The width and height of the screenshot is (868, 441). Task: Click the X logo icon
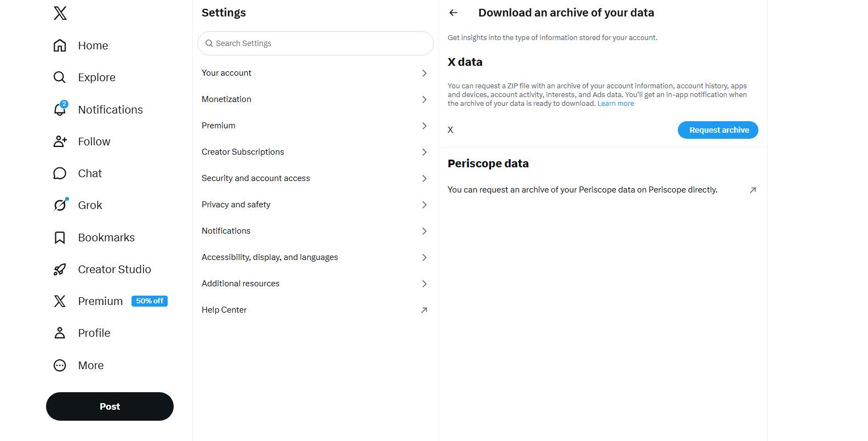click(60, 13)
